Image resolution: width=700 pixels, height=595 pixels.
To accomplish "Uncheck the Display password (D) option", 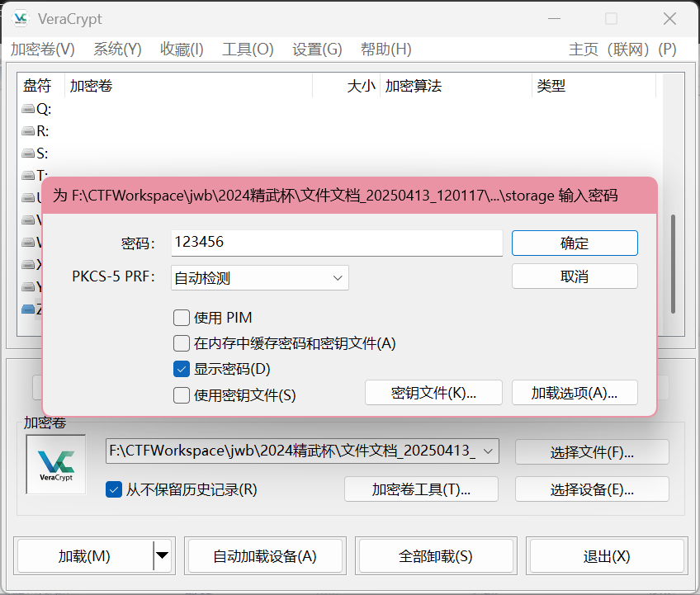I will click(182, 369).
